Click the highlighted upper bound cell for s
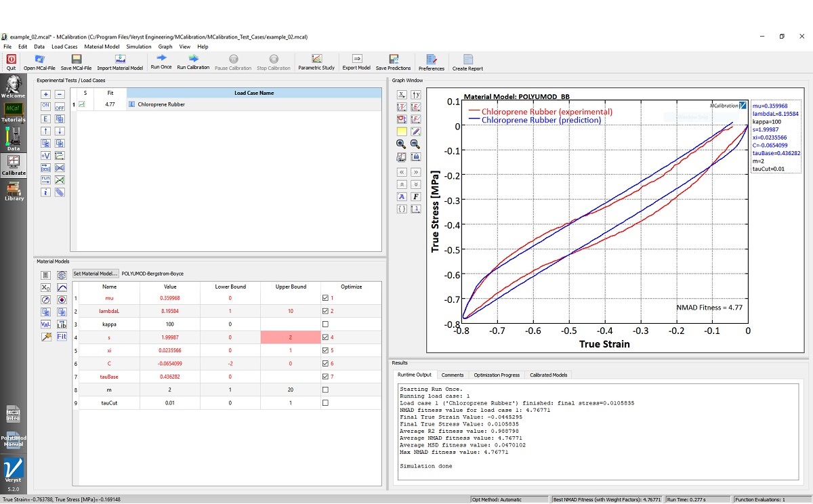This screenshot has height=504, width=813. (x=291, y=337)
